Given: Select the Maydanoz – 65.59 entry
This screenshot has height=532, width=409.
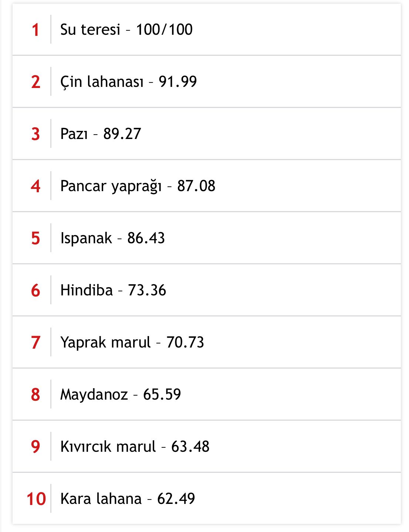Looking at the screenshot, I should tap(207, 394).
